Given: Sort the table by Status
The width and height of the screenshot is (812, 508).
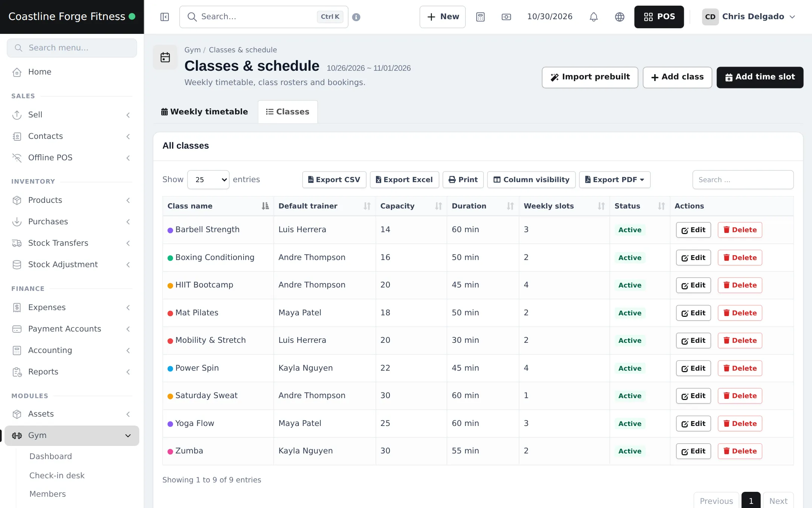Looking at the screenshot, I should coord(640,206).
